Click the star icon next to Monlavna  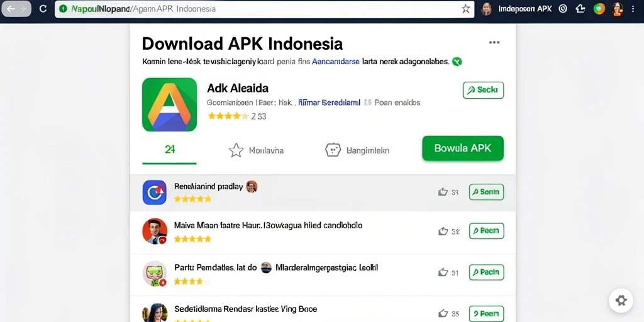tap(236, 150)
